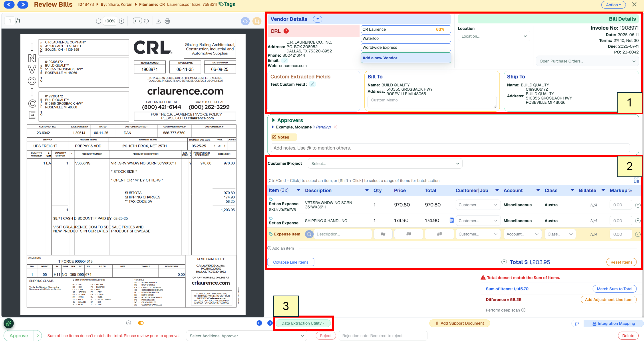This screenshot has width=644, height=344.
Task: Click the Delete button
Action: (628, 336)
